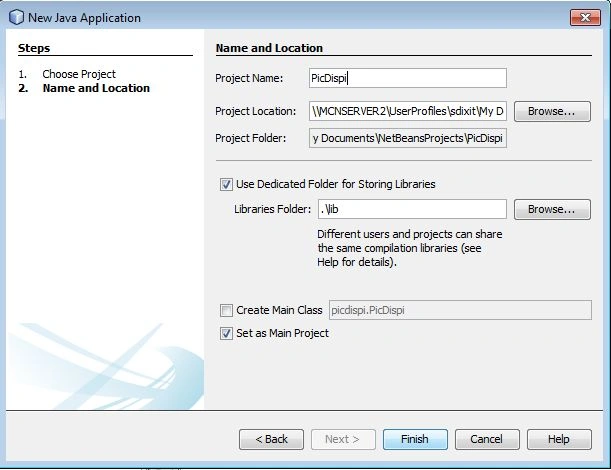611x470 pixels.
Task: Browse for the Project Location
Action: [552, 111]
